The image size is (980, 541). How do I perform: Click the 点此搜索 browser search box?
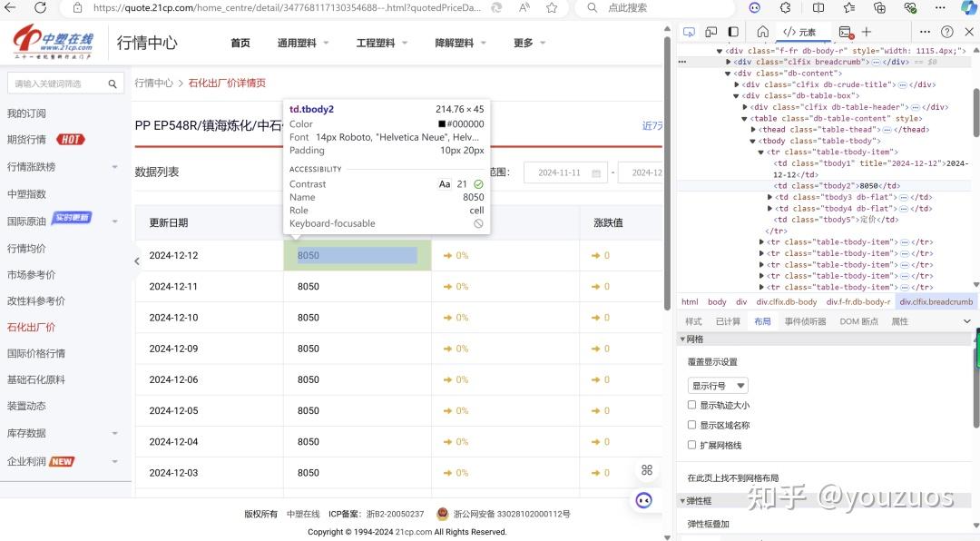tap(628, 7)
